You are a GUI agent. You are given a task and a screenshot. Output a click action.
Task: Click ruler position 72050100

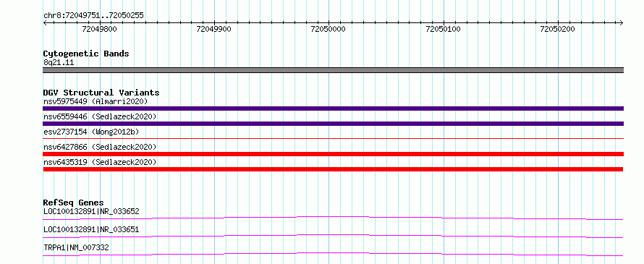click(x=443, y=29)
